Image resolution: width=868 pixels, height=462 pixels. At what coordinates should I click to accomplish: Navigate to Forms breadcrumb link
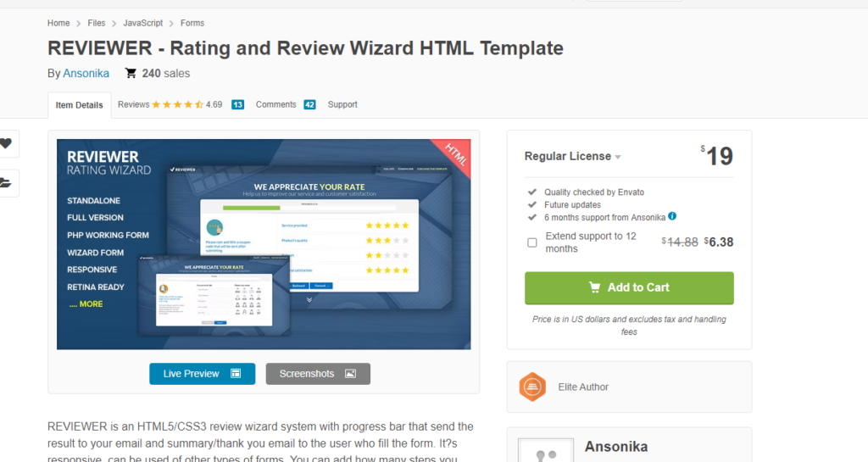[192, 23]
